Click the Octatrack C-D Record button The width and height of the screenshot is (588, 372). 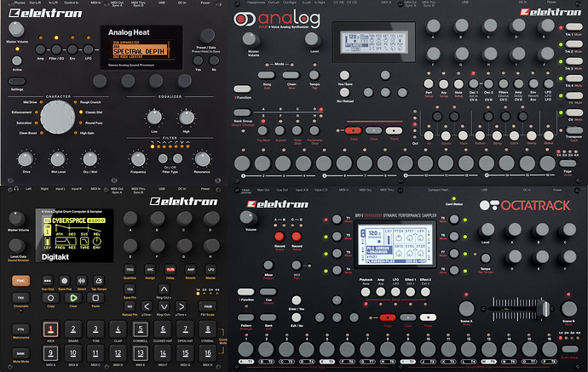(297, 237)
